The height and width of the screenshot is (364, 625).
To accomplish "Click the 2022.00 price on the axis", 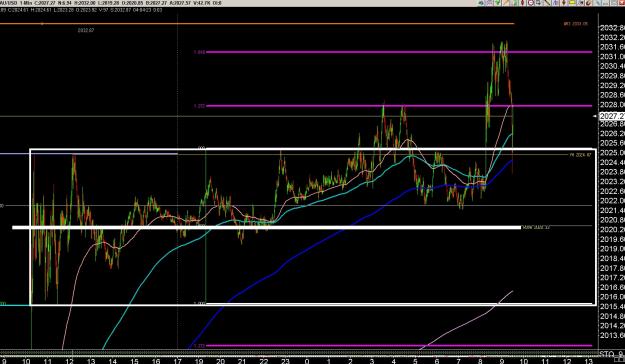I will pyautogui.click(x=612, y=201).
